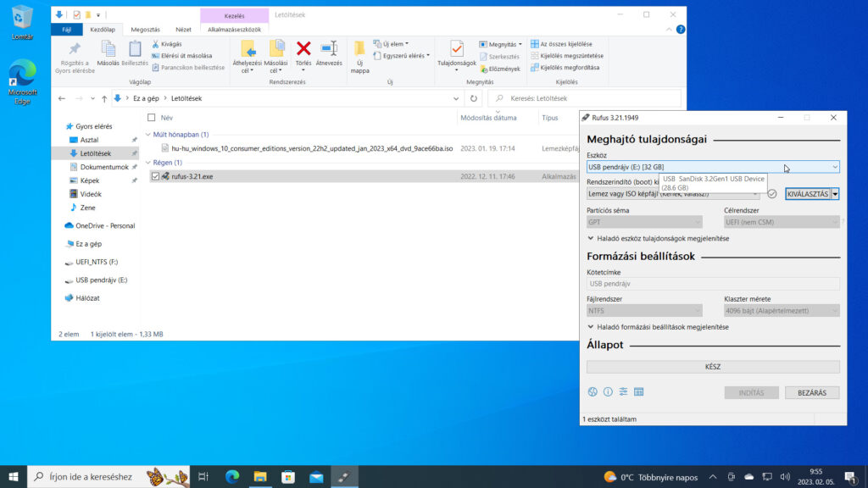The height and width of the screenshot is (488, 868).
Task: Toggle the select-all checkbox by Név header
Action: pos(151,118)
